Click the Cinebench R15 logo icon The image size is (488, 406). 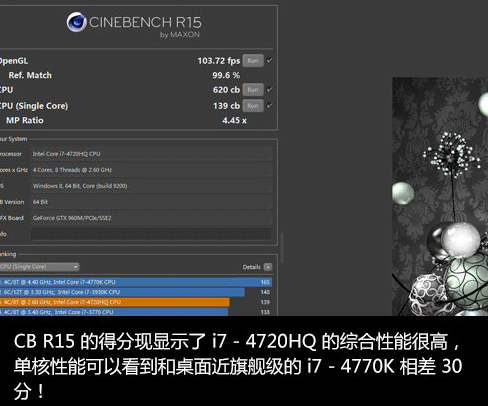click(77, 22)
